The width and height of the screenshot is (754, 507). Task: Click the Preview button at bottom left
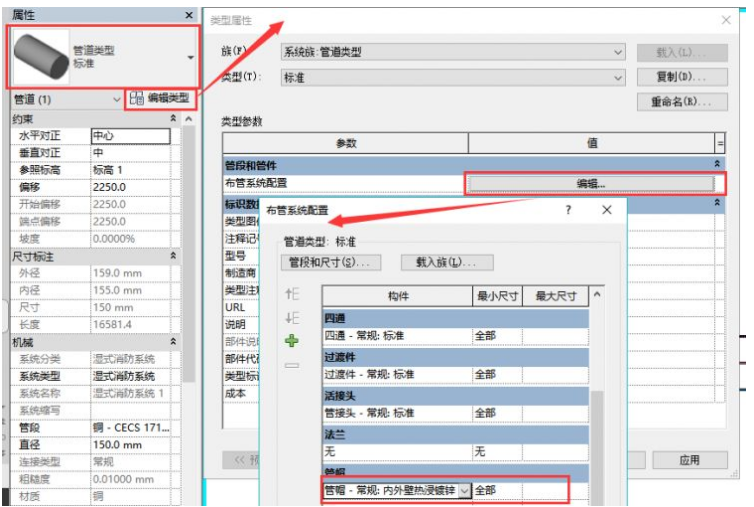(241, 460)
